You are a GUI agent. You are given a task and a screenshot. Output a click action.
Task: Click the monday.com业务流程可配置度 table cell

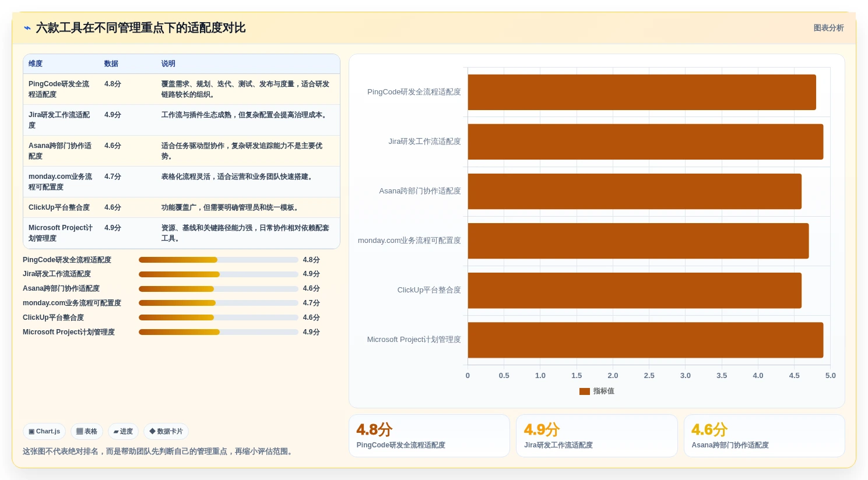(61, 182)
